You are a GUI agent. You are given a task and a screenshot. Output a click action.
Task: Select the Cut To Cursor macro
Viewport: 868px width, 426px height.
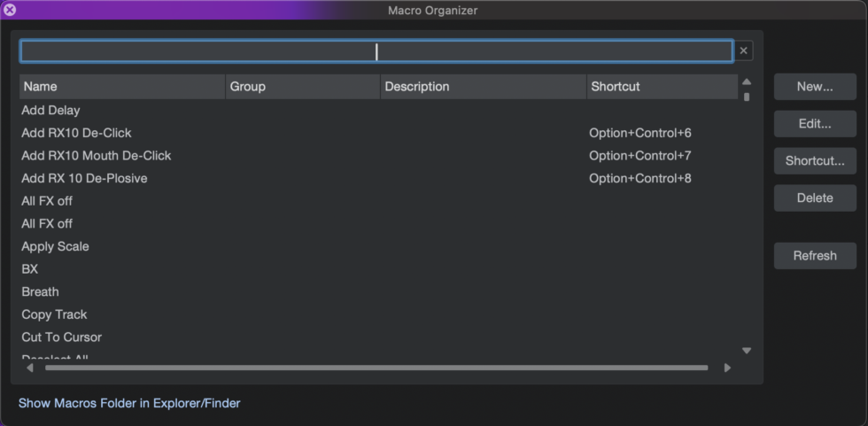379,337
